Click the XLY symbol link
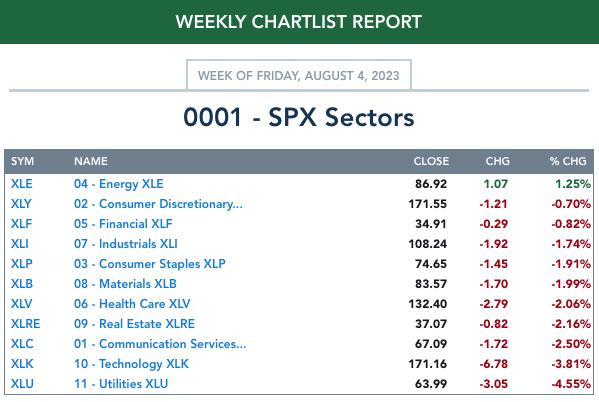This screenshot has height=402, width=599. 21,204
